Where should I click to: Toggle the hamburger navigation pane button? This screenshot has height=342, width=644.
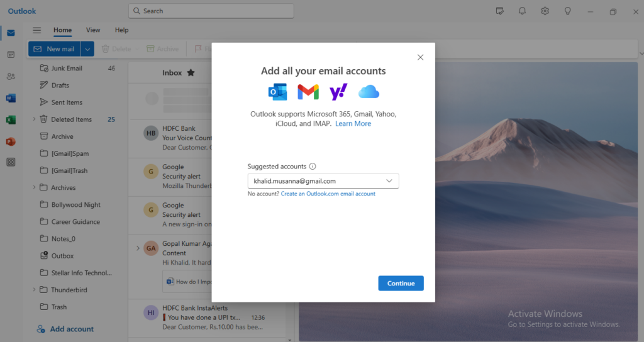(x=37, y=30)
